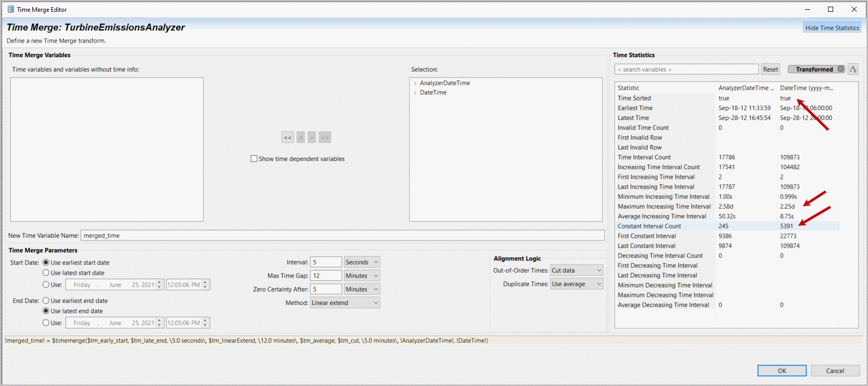Click the OK button
868x386 pixels.
pos(781,371)
